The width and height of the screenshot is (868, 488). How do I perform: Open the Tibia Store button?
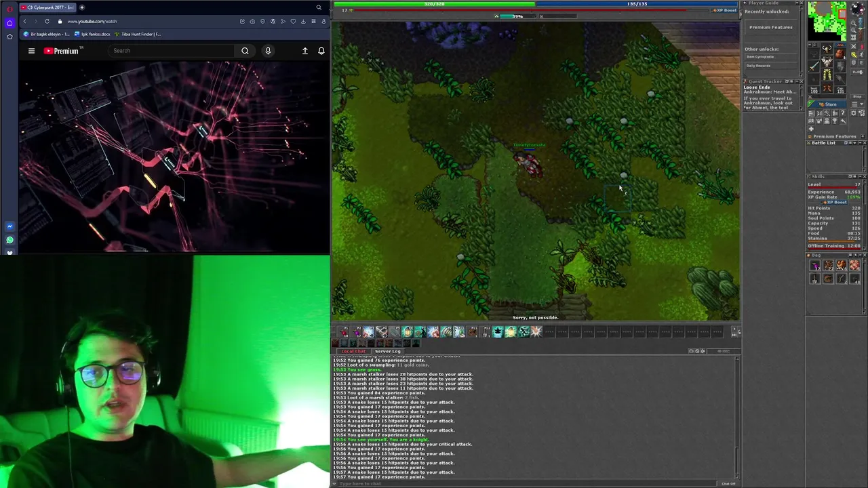[827, 104]
